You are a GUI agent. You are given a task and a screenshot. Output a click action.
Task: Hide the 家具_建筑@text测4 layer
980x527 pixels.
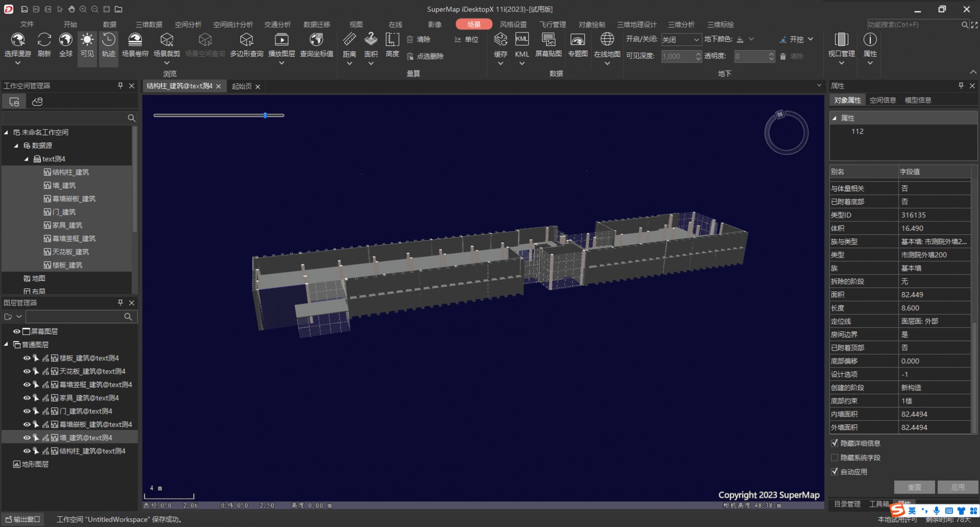(x=27, y=398)
